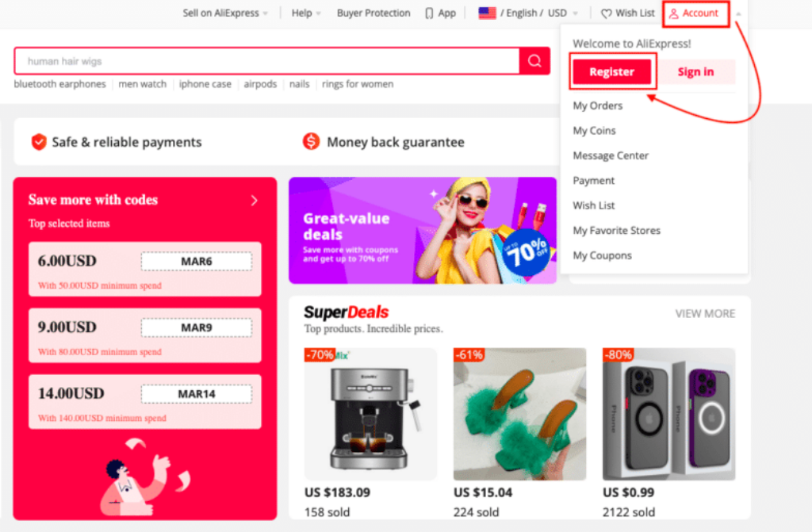812x532 pixels.
Task: Open My Coupons in account menu
Action: pos(603,255)
